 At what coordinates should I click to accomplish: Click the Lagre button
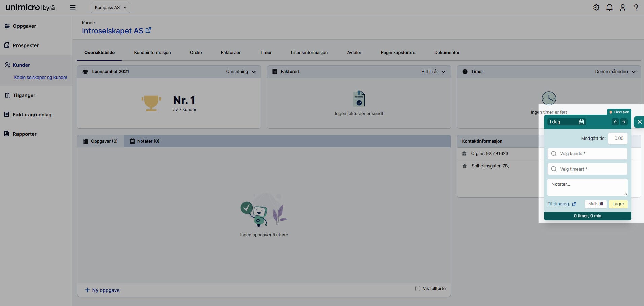pyautogui.click(x=618, y=204)
